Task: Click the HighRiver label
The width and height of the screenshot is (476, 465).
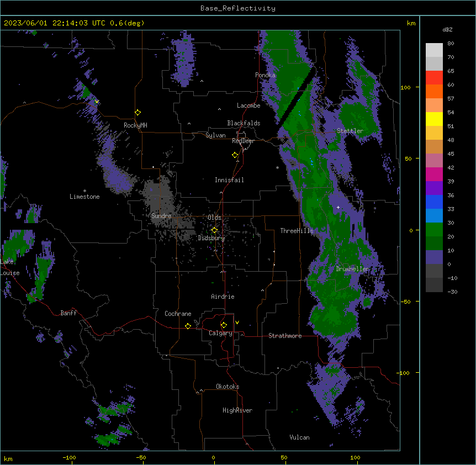Action: [x=237, y=410]
